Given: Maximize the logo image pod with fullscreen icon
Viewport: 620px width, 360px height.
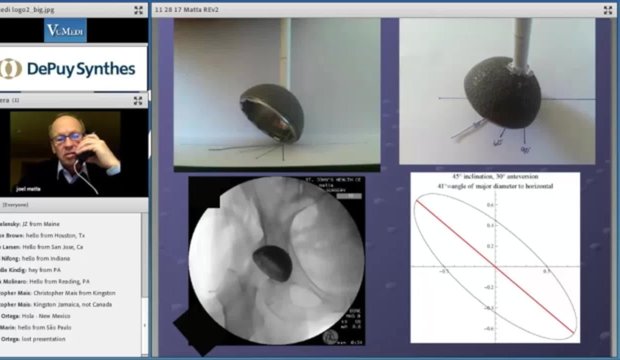Looking at the screenshot, I should [x=138, y=10].
